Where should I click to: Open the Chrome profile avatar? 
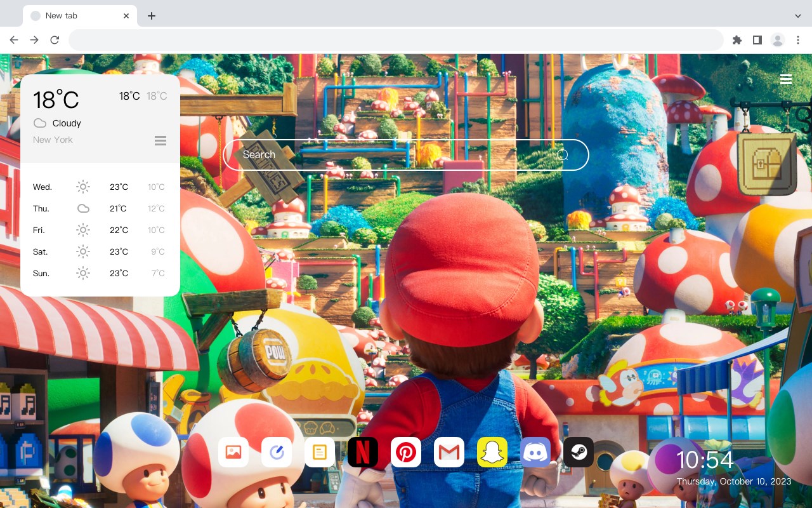778,40
